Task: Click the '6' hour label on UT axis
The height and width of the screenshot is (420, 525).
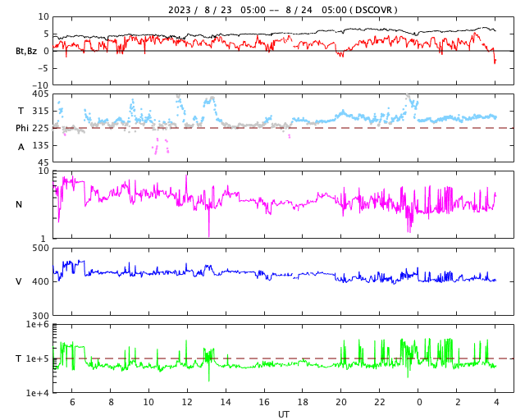Action: [x=72, y=402]
